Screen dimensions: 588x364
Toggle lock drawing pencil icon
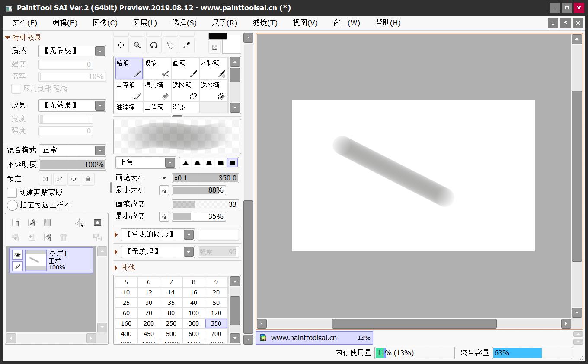(60, 179)
